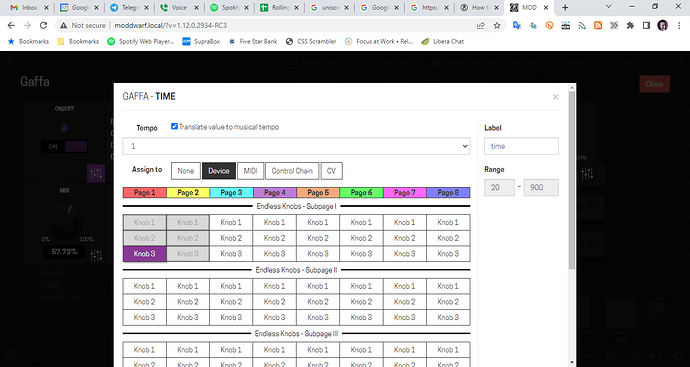The image size is (690, 367).
Task: Close the MOD browser tab
Action: (546, 7)
